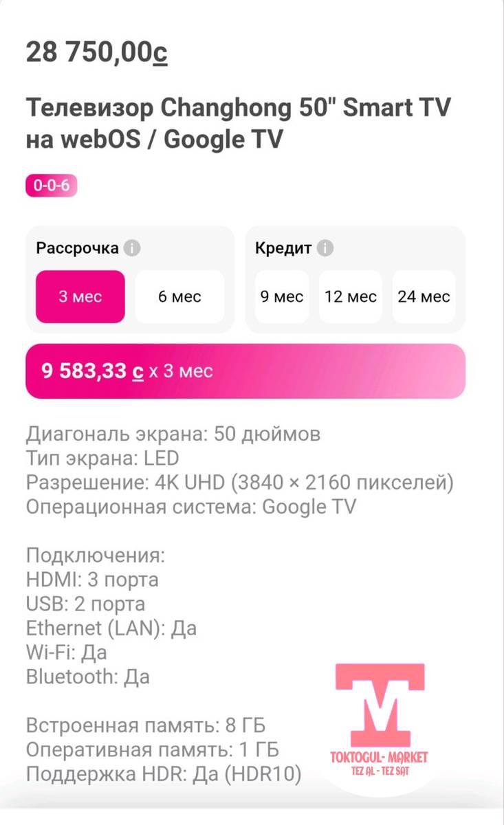Image resolution: width=504 pixels, height=825 pixels.
Task: Tap the Рассрочка section label
Action: pyautogui.click(x=77, y=248)
